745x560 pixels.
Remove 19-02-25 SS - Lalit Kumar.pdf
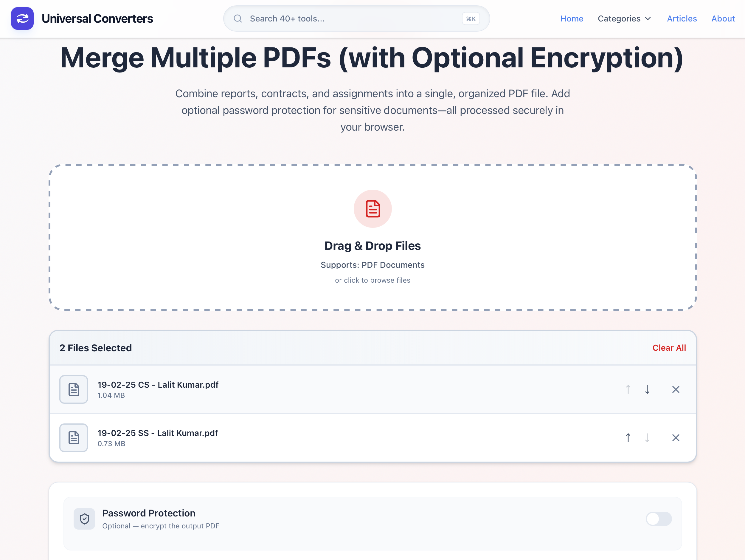pyautogui.click(x=676, y=438)
